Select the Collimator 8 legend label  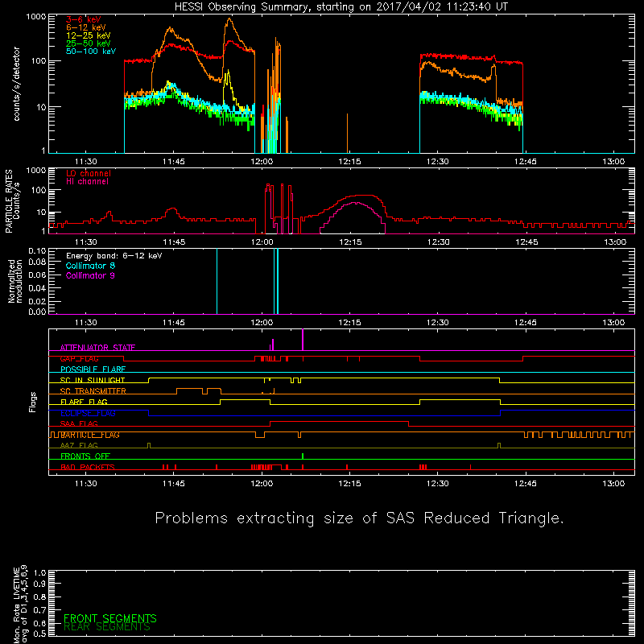[x=90, y=266]
